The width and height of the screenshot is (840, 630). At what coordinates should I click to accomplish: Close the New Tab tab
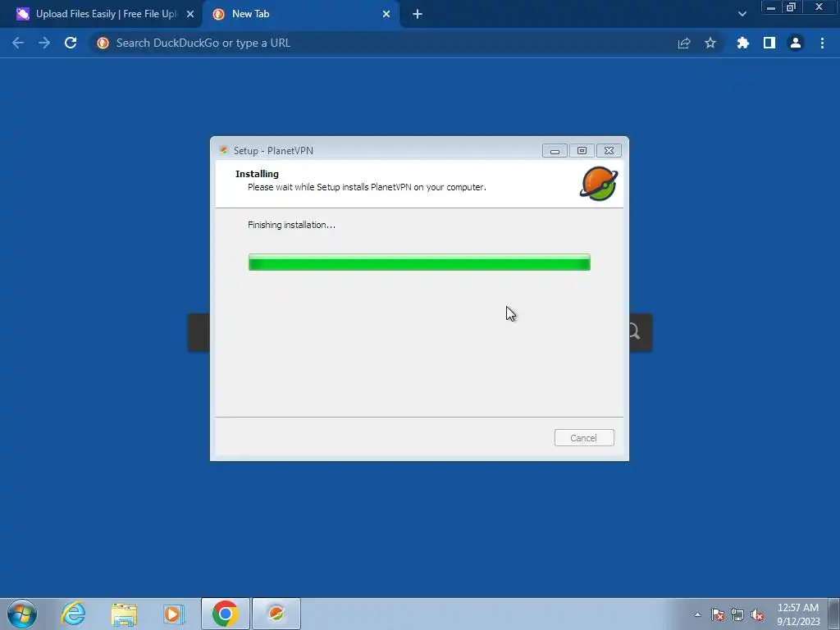click(x=386, y=14)
